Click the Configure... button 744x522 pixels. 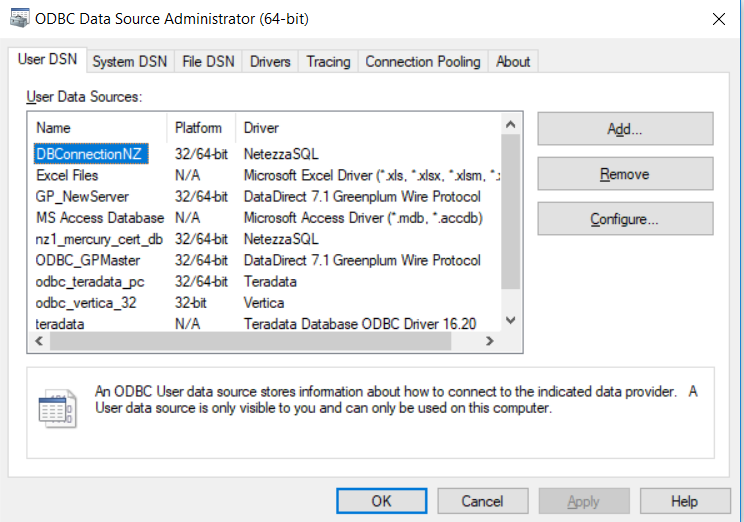click(x=625, y=219)
